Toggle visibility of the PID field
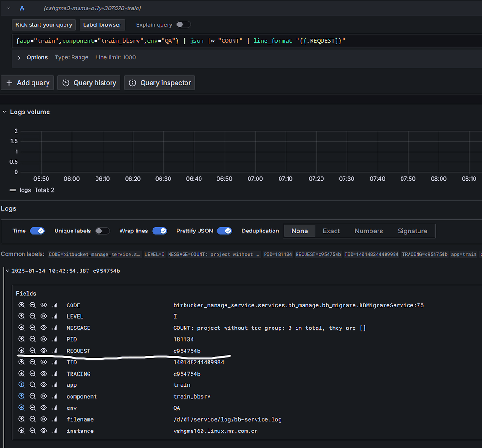 coord(43,339)
